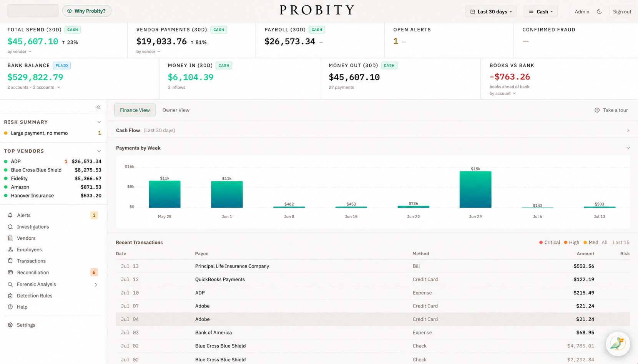Image resolution: width=638 pixels, height=364 pixels.
Task: Click the Admin link
Action: click(582, 12)
